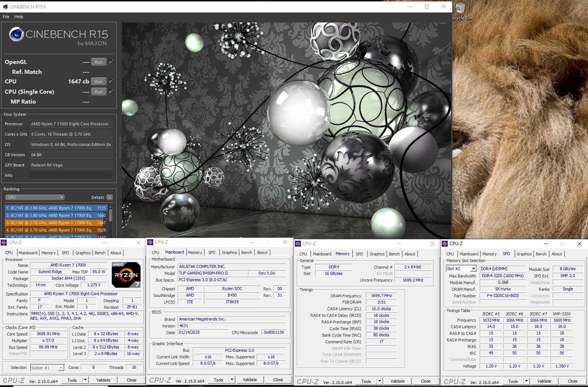This screenshot has width=588, height=387.
Task: Click the TUF GAMING B450M-PRO II model field
Action: click(x=212, y=273)
